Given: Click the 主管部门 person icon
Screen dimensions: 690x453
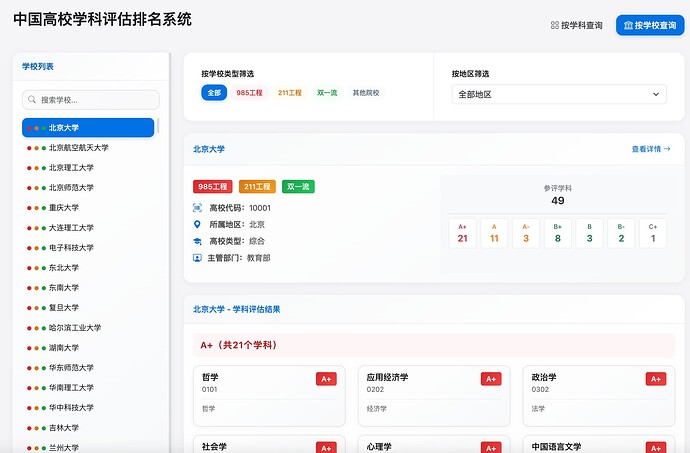Looking at the screenshot, I should coord(198,258).
